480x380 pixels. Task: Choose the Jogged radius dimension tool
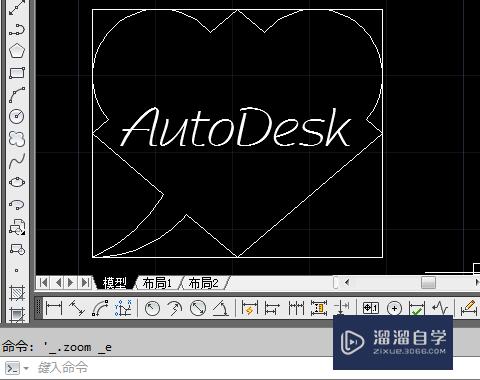tap(175, 308)
